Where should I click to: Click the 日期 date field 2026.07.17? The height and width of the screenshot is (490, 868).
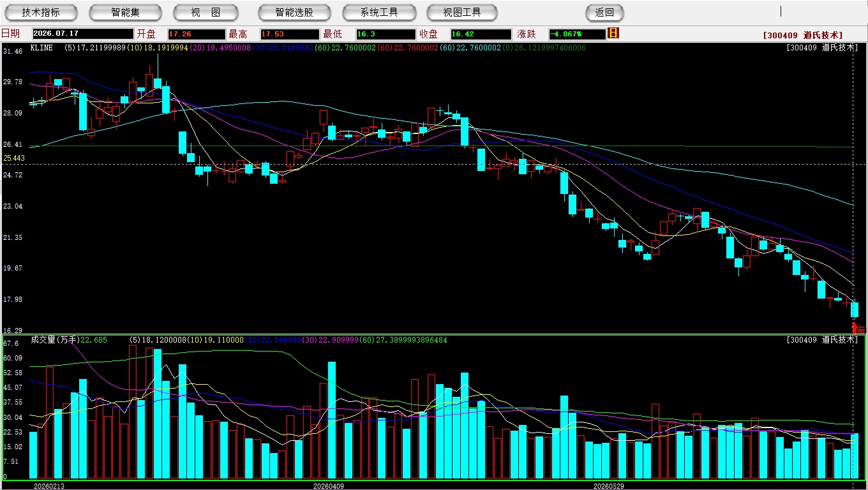[x=82, y=34]
